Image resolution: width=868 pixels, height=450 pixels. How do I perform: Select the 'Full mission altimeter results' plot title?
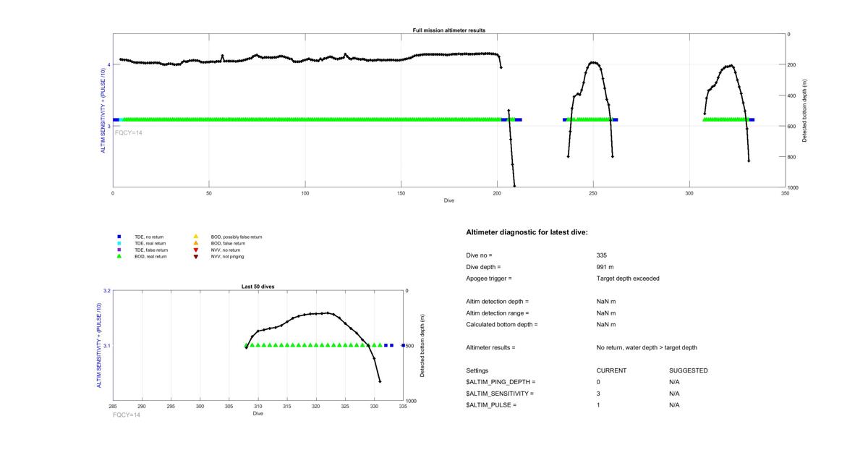[x=449, y=30]
